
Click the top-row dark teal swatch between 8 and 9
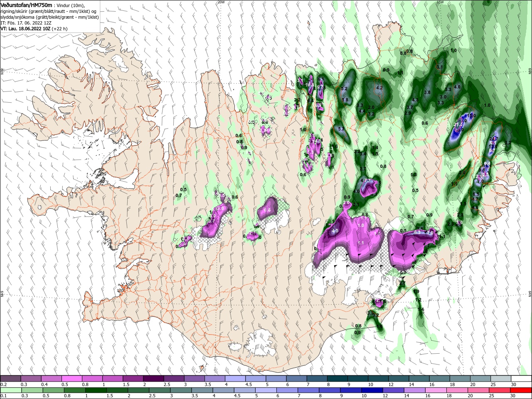pos(337,378)
